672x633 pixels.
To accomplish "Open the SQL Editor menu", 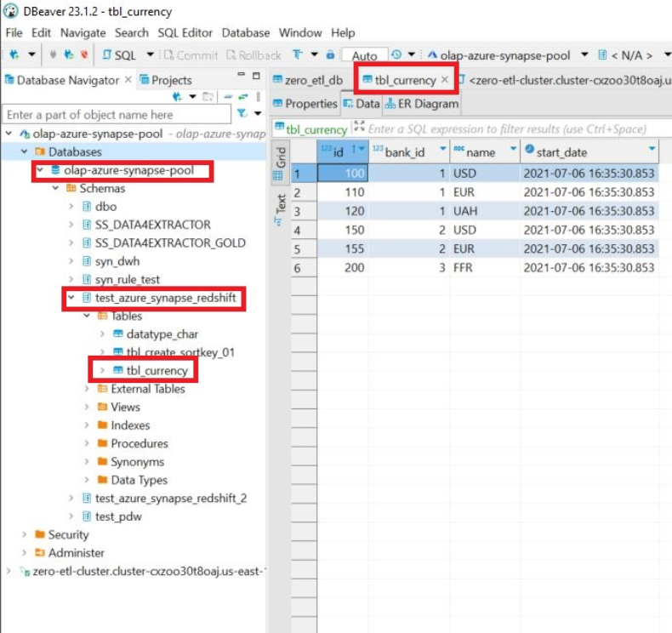I will coord(185,32).
